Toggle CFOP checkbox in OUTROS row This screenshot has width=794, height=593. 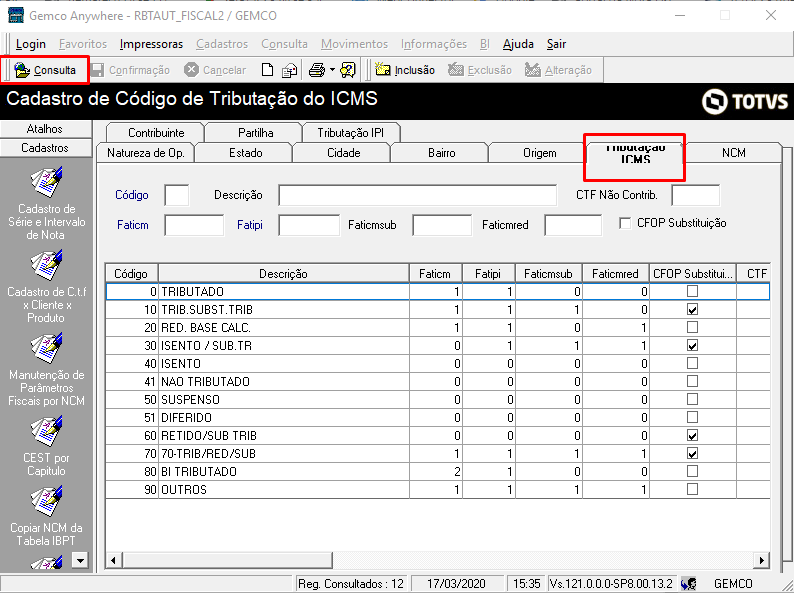point(692,489)
